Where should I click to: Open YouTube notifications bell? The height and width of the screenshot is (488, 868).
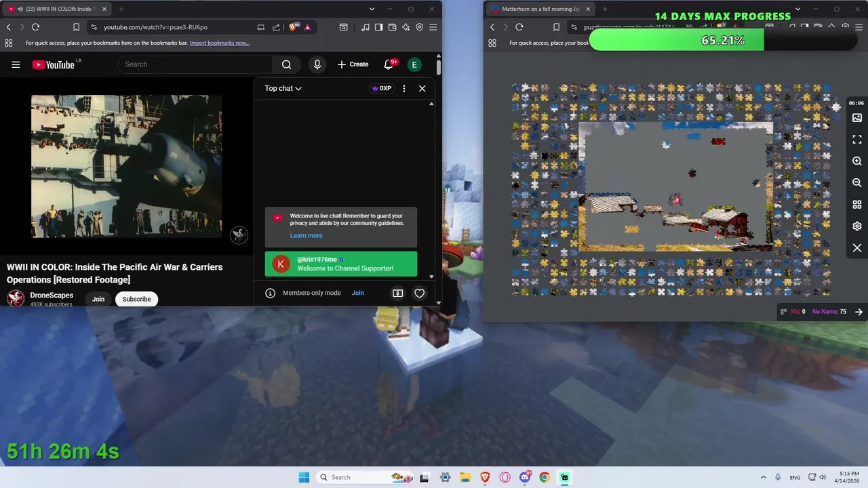[x=389, y=64]
